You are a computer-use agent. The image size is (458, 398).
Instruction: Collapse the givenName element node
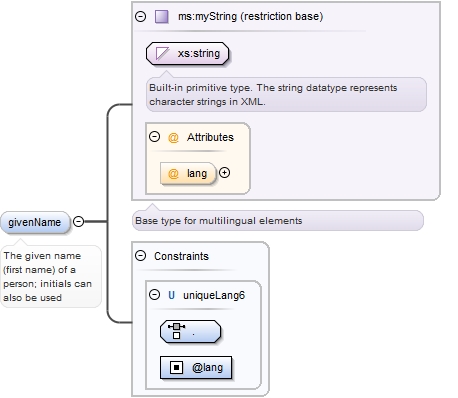[x=78, y=221]
